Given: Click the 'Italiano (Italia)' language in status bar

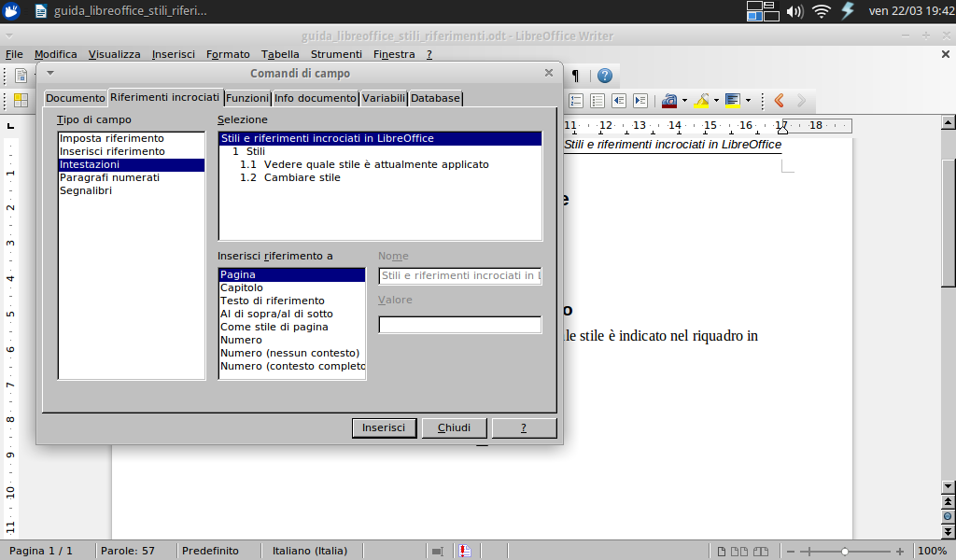Looking at the screenshot, I should (x=310, y=551).
